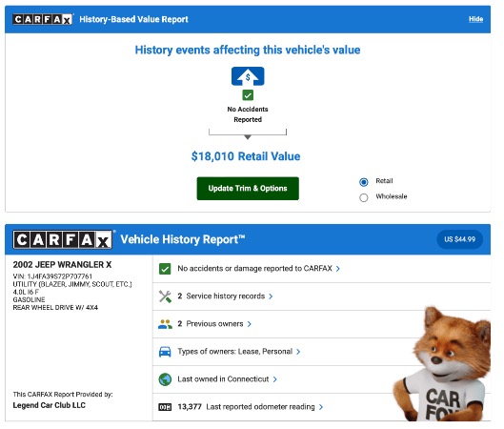504x429 pixels.
Task: Click the CARFAX logo in Value Report header
Action: (43, 19)
